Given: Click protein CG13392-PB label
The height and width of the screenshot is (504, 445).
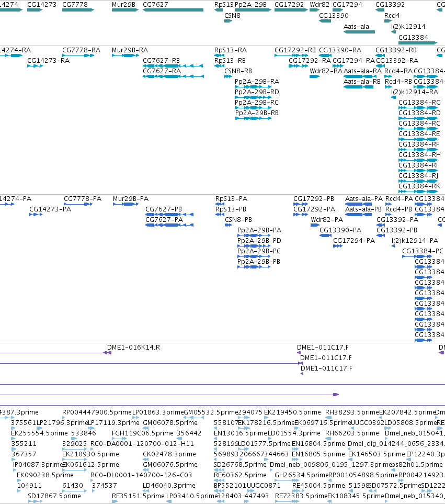Looking at the screenshot, I should [397, 230].
